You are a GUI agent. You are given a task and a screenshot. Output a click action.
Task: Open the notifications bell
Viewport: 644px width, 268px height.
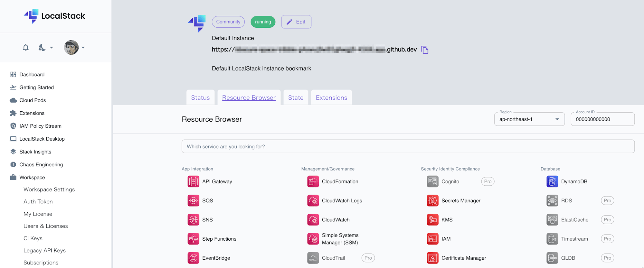click(26, 48)
